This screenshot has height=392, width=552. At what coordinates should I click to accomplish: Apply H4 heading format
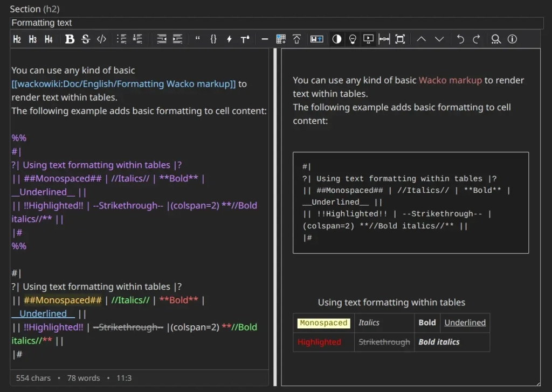point(49,39)
